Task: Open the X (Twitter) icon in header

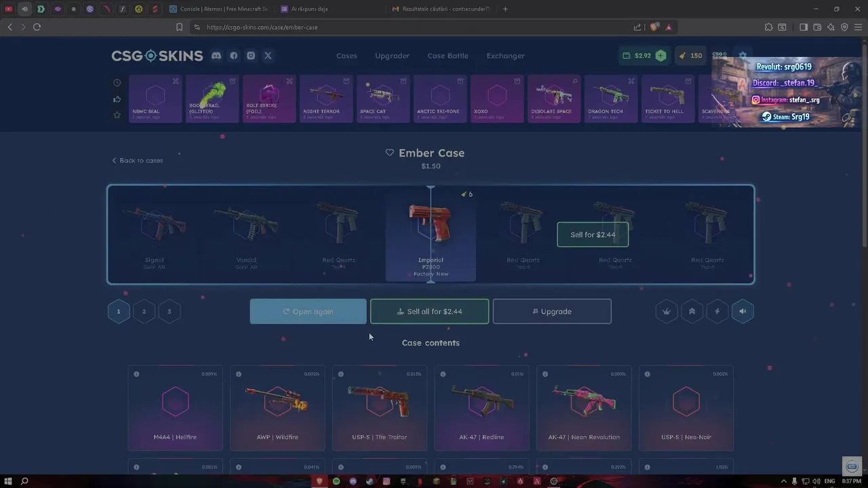Action: point(268,56)
